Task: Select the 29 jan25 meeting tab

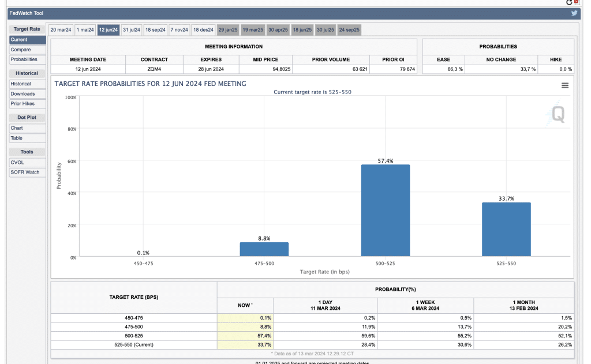Action: point(228,30)
